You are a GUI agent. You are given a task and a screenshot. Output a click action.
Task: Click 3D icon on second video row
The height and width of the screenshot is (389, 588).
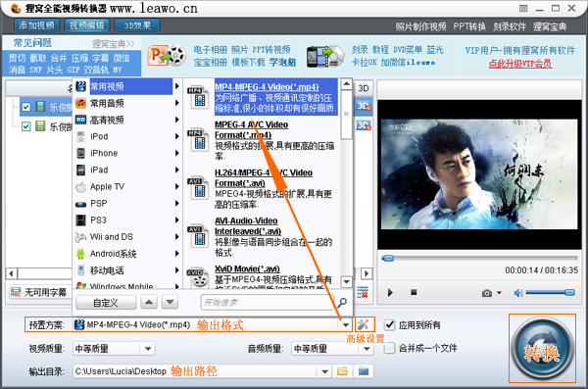point(364,125)
